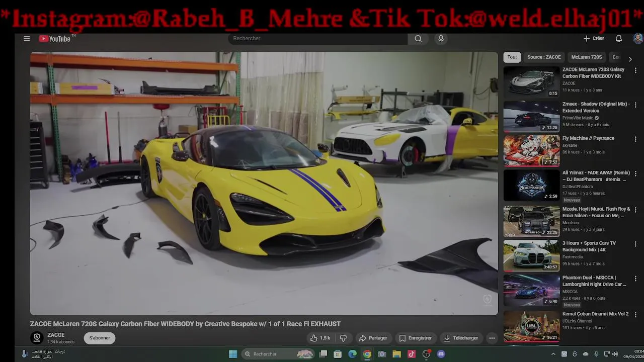This screenshot has height=362, width=644.
Task: Open Task View on the taskbar
Action: pos(323,354)
